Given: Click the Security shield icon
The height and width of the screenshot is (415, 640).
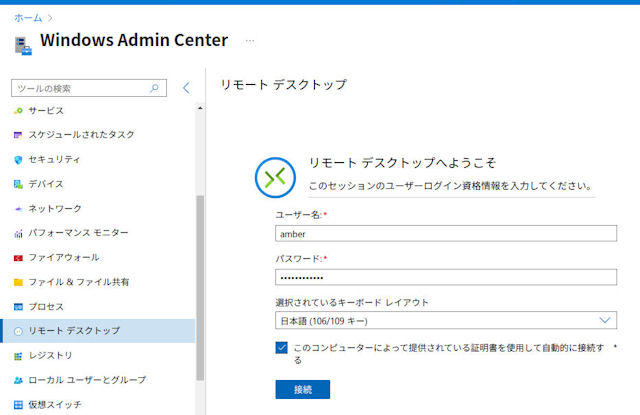Looking at the screenshot, I should pos(18,160).
